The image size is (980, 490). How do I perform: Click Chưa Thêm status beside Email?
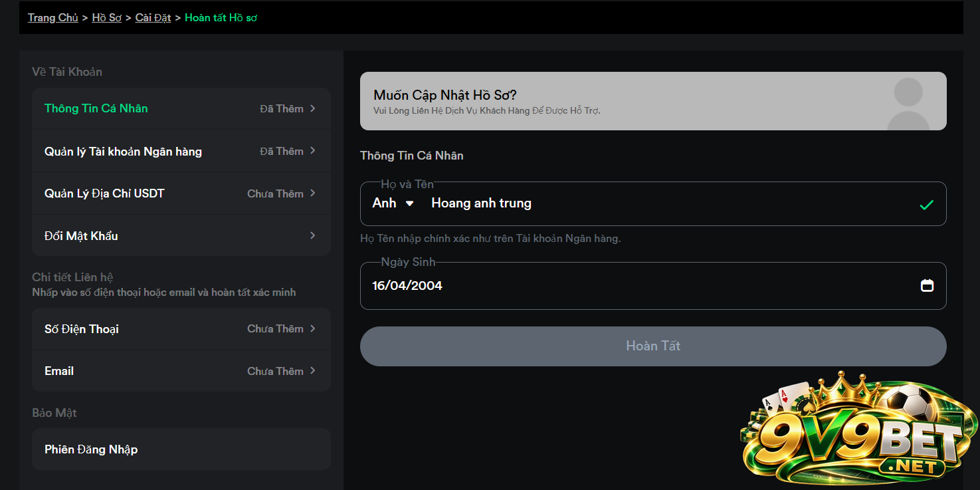click(275, 371)
